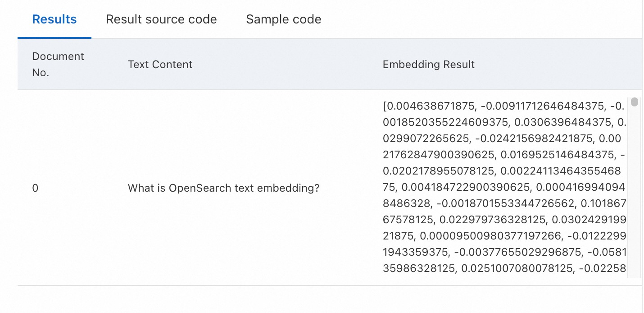
Task: Switch to the Results tab
Action: (54, 19)
